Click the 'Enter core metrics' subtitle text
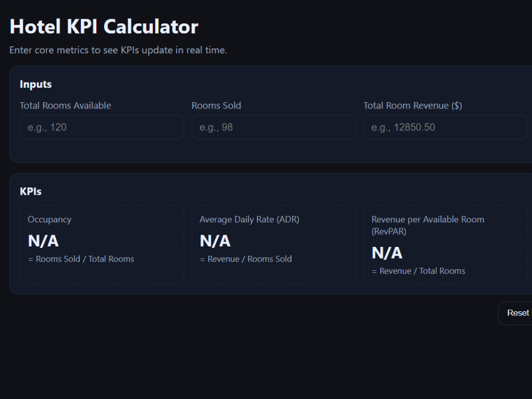The image size is (532, 399). coord(118,50)
